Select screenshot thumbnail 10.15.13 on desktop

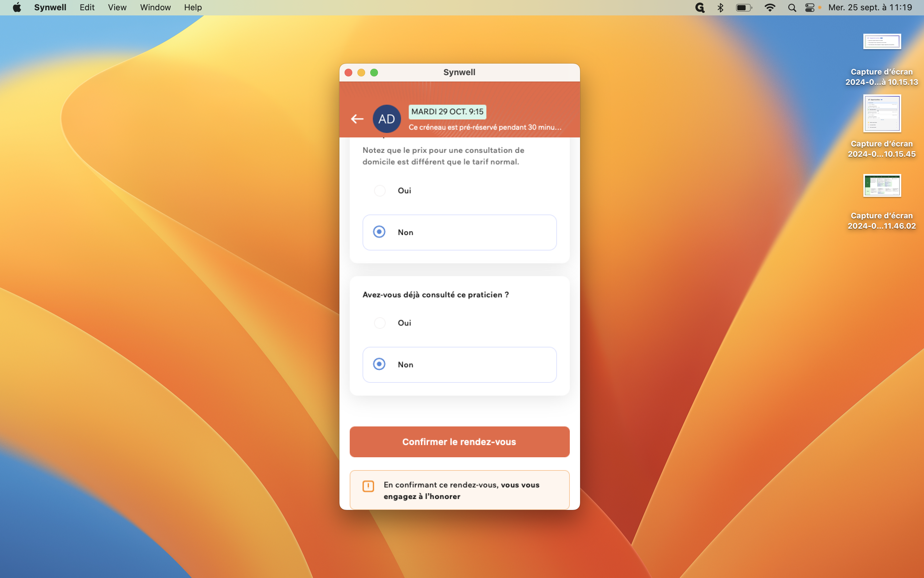(x=882, y=42)
